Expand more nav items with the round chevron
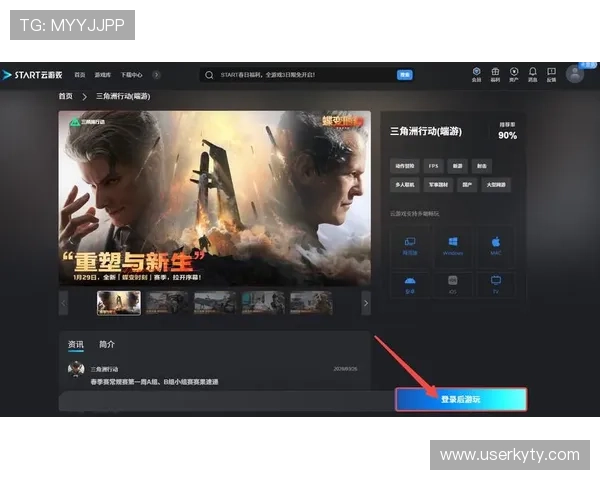This screenshot has width=600, height=480. tap(156, 75)
